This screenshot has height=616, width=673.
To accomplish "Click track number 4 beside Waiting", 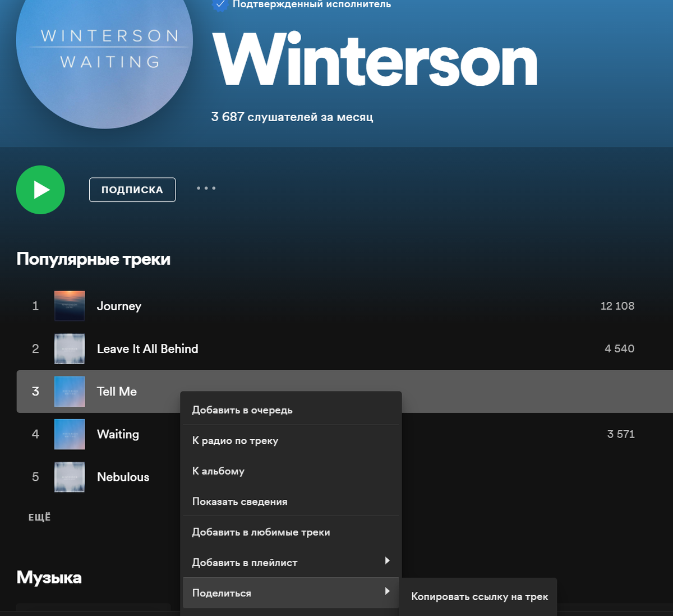I will coord(35,434).
